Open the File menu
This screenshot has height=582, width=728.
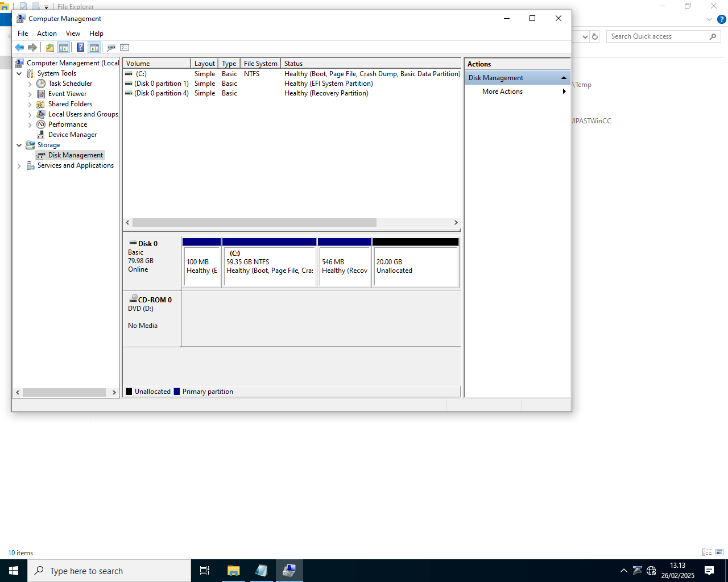(23, 34)
